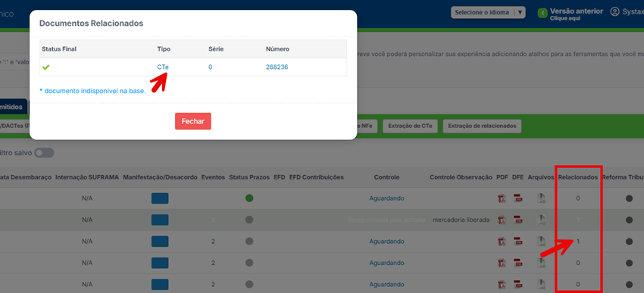644x293 pixels.
Task: Click the Relacionados column header
Action: (578, 177)
